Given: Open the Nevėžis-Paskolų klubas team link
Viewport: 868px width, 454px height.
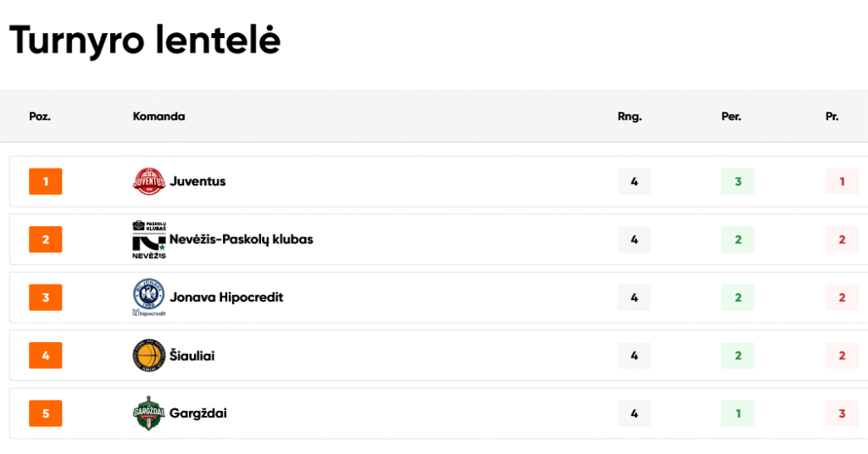Looking at the screenshot, I should click(x=241, y=240).
